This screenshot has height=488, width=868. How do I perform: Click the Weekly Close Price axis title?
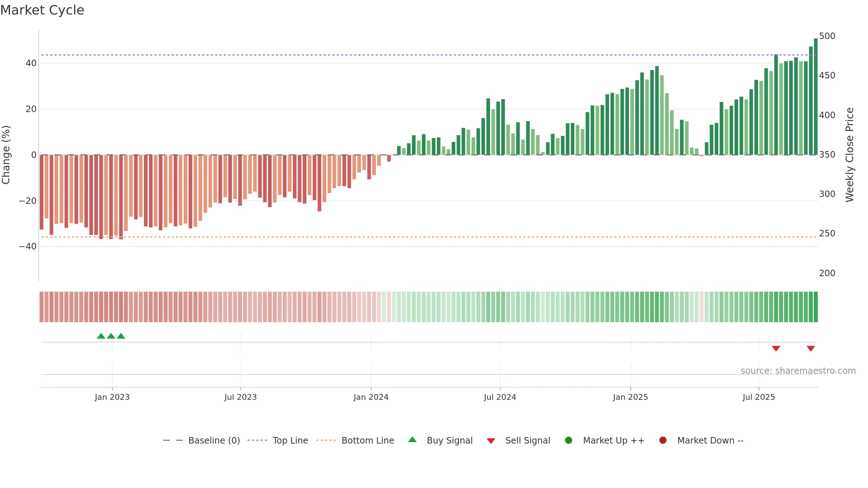850,155
